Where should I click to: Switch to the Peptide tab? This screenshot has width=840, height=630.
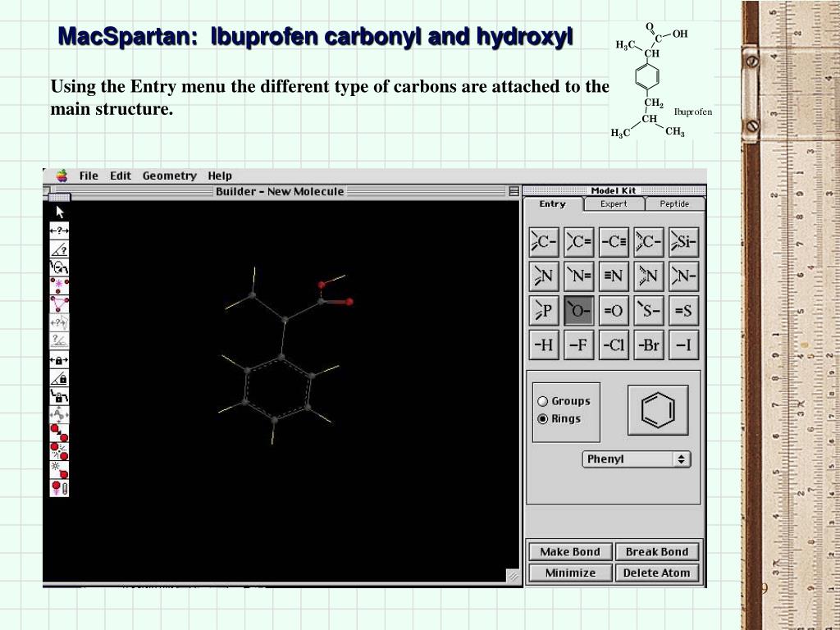[x=674, y=204]
